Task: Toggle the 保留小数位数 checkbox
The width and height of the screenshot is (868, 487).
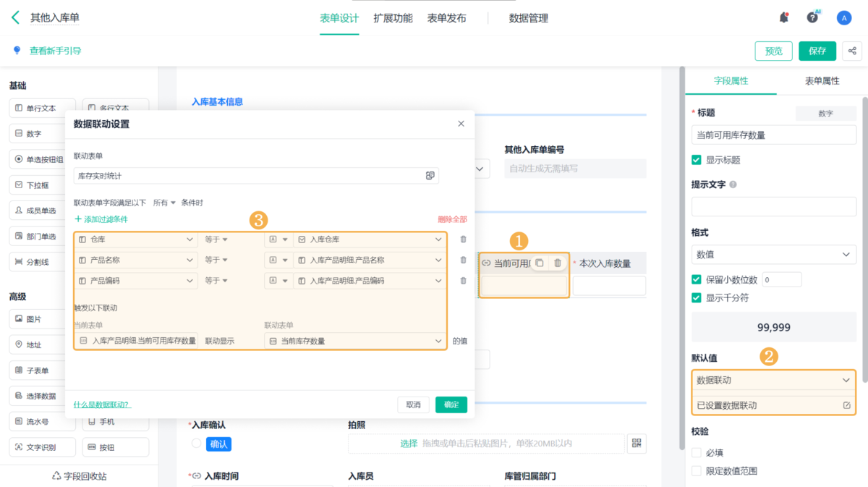Action: click(x=697, y=279)
